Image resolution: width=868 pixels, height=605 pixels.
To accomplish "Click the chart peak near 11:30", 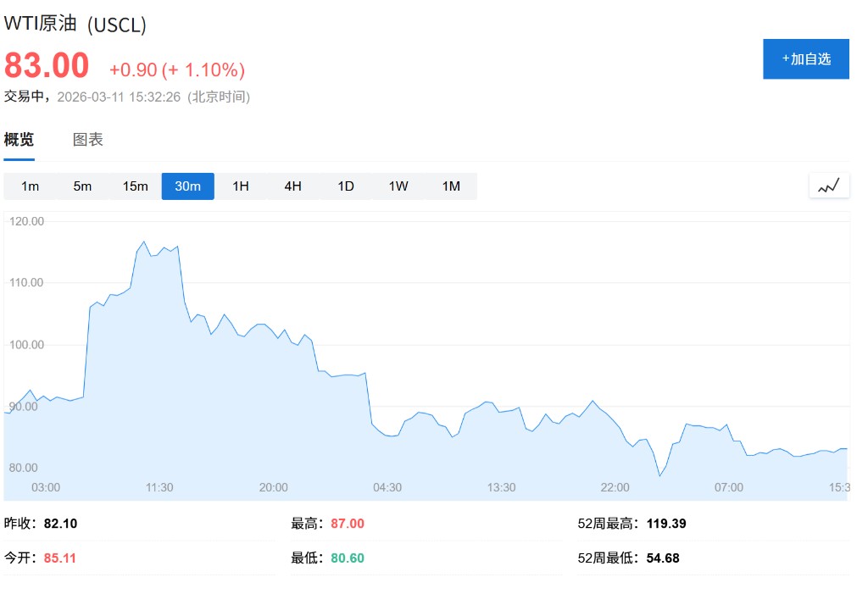I will (x=143, y=241).
